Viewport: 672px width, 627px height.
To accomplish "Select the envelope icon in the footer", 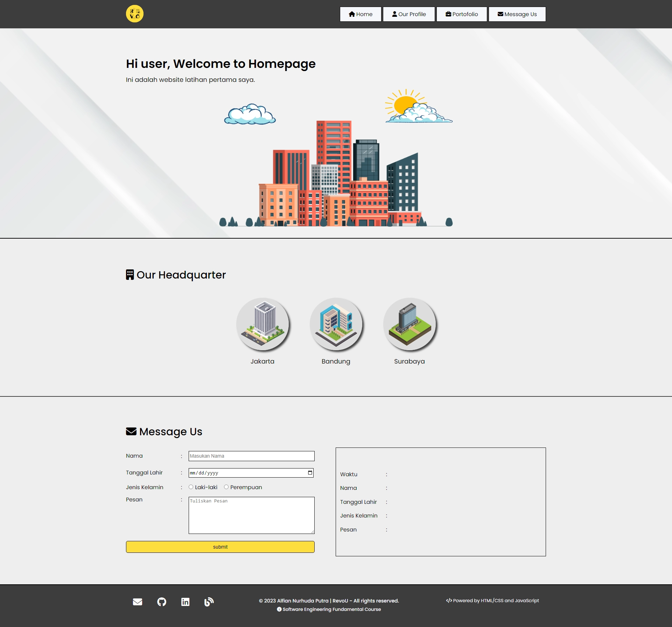I will tap(138, 601).
